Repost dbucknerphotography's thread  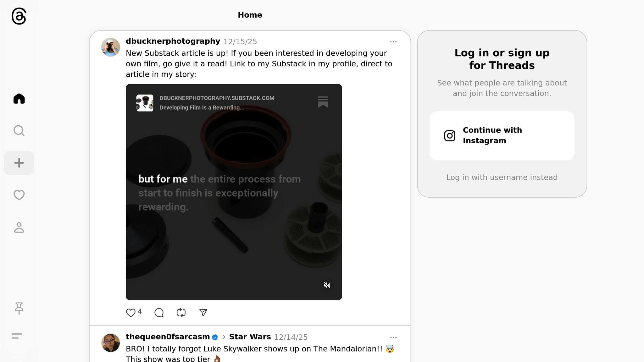[x=181, y=313]
